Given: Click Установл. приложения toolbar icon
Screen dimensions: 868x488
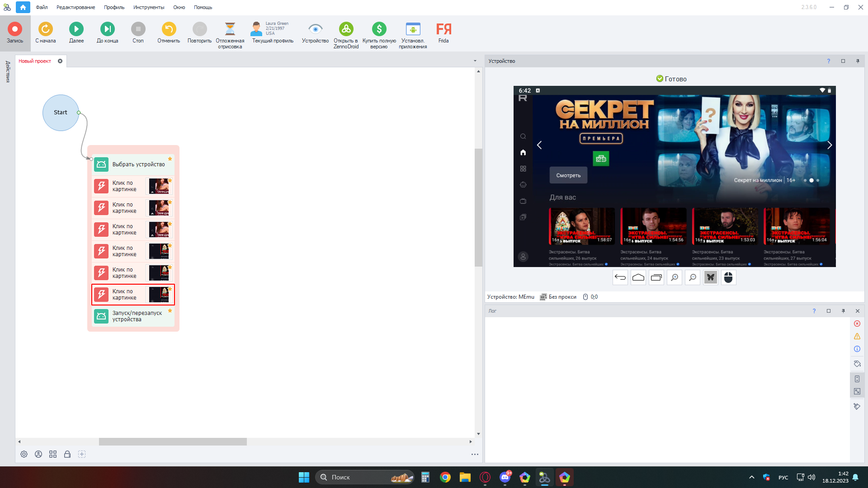Looking at the screenshot, I should [x=412, y=29].
